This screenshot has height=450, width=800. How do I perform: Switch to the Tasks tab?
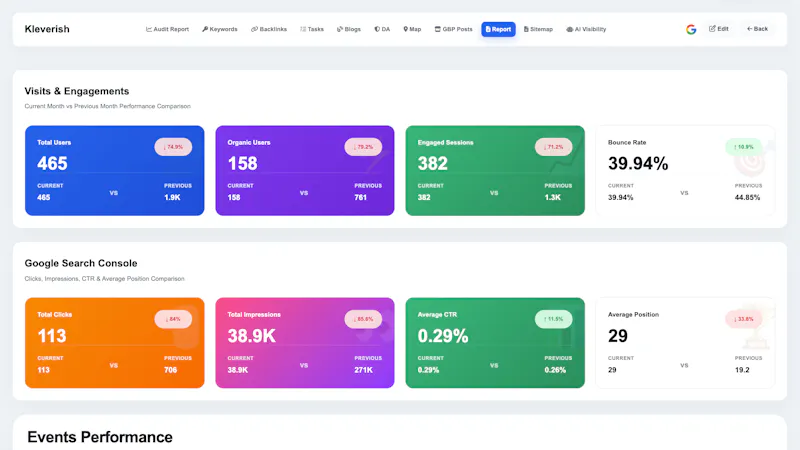[312, 29]
